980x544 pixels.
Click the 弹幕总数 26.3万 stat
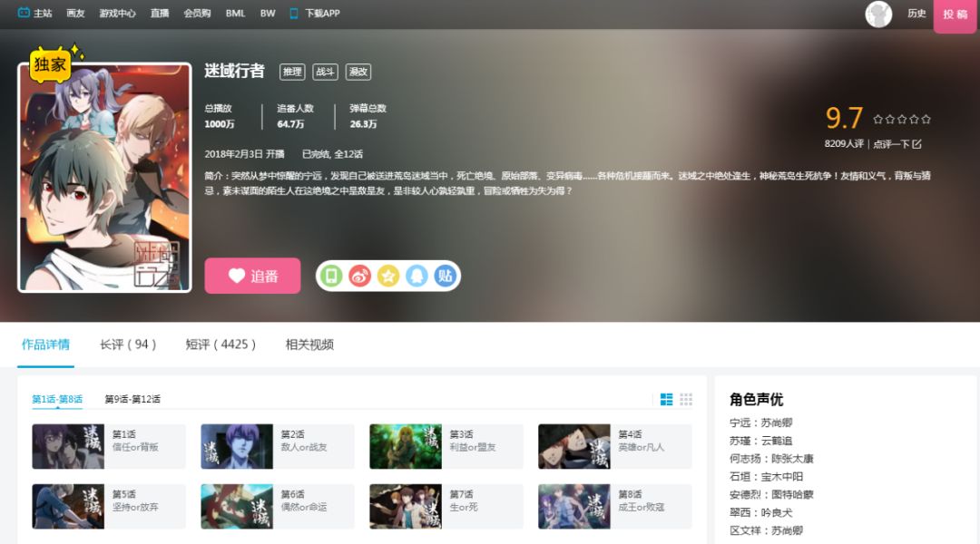tap(367, 116)
